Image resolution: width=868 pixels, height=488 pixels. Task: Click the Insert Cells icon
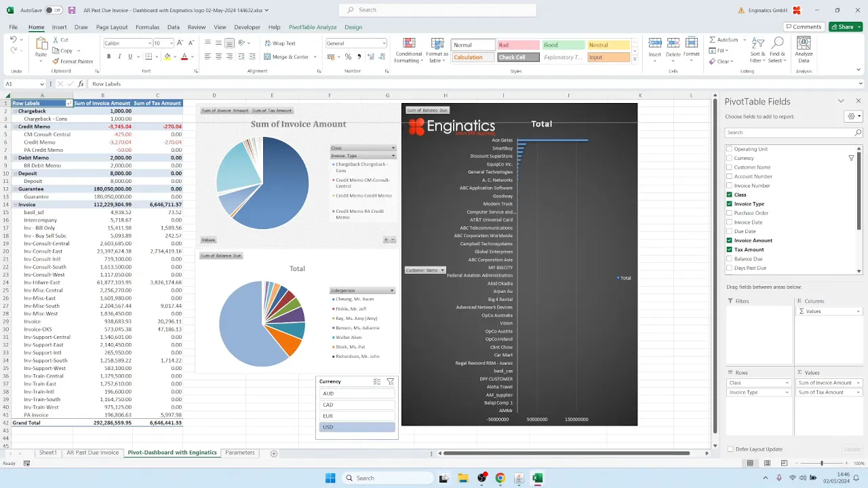(x=654, y=43)
